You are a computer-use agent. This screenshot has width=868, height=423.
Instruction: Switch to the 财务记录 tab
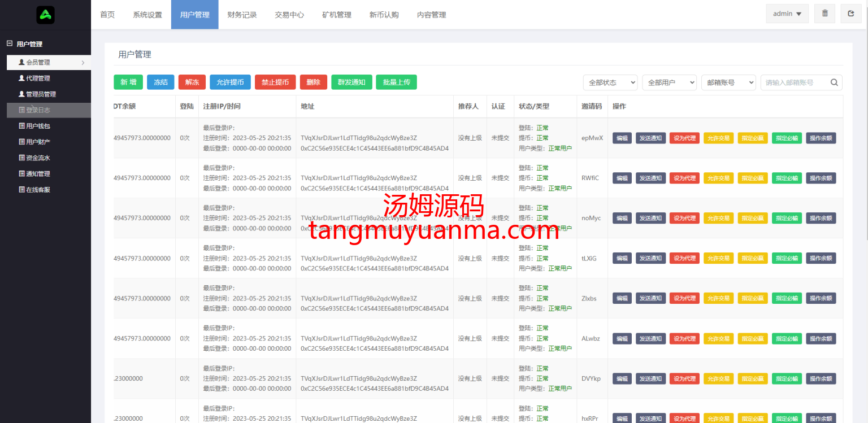(242, 15)
